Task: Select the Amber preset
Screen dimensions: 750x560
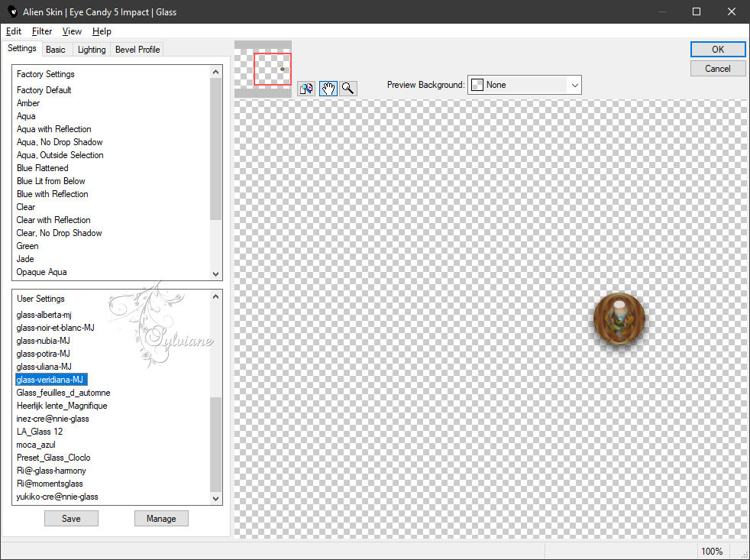Action: pyautogui.click(x=28, y=103)
